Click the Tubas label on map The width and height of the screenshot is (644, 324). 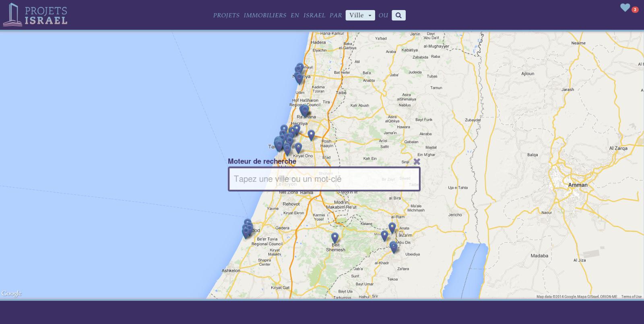point(432,76)
